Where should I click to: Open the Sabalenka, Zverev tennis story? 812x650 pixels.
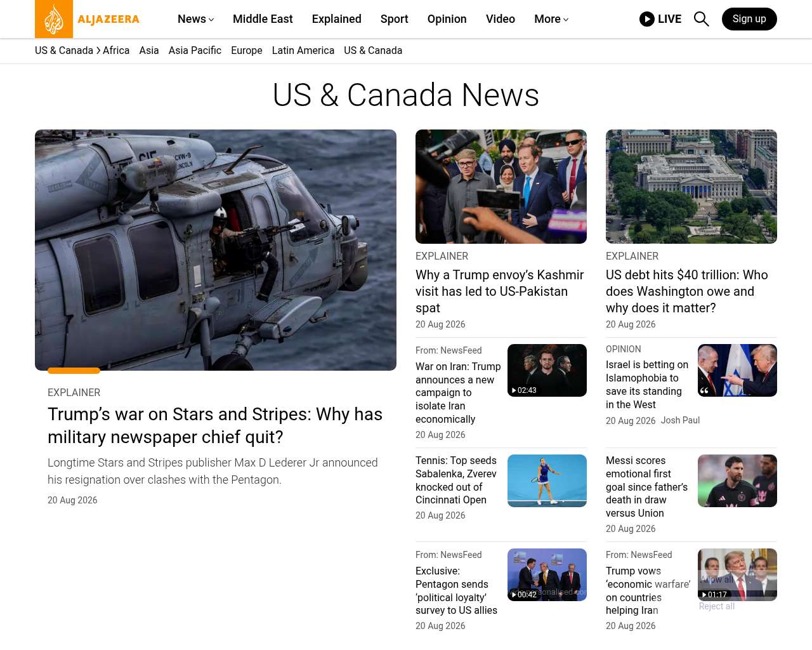pos(456,481)
